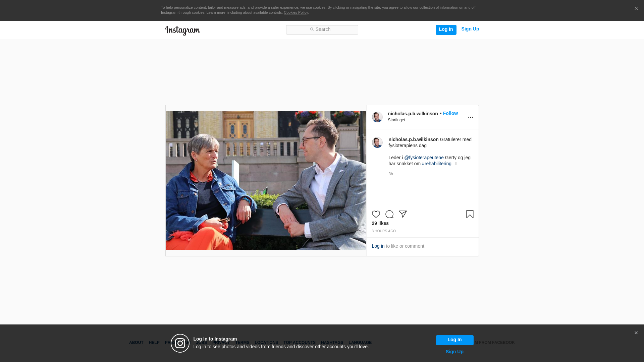Like the post with the heart icon
Viewport: 644px width, 362px height.
point(376,214)
